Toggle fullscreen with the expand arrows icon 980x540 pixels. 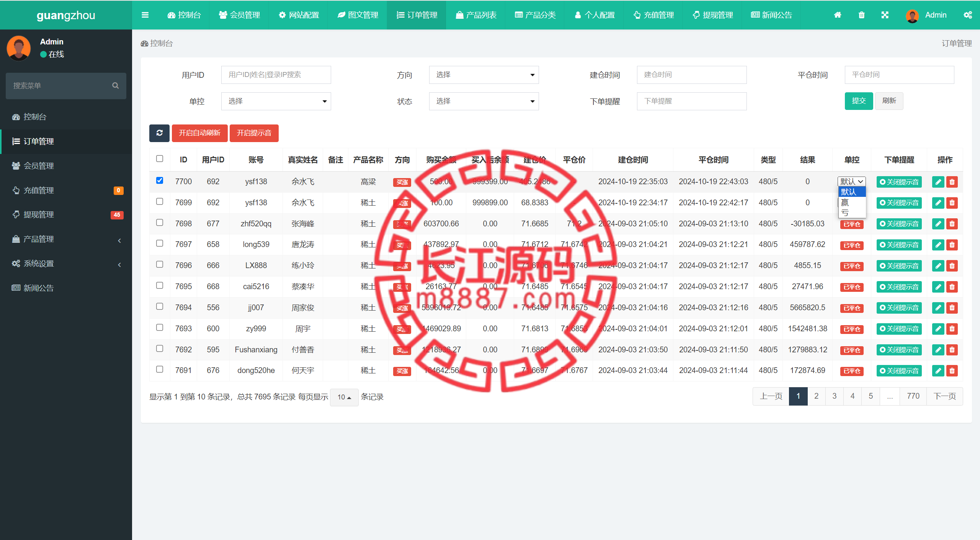(885, 15)
